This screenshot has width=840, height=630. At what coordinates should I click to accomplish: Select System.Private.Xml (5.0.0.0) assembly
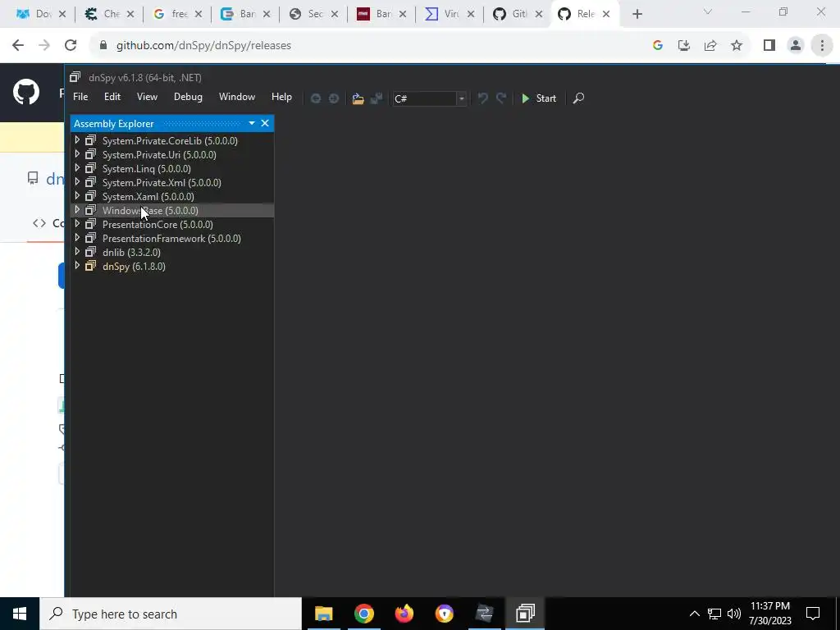(162, 183)
